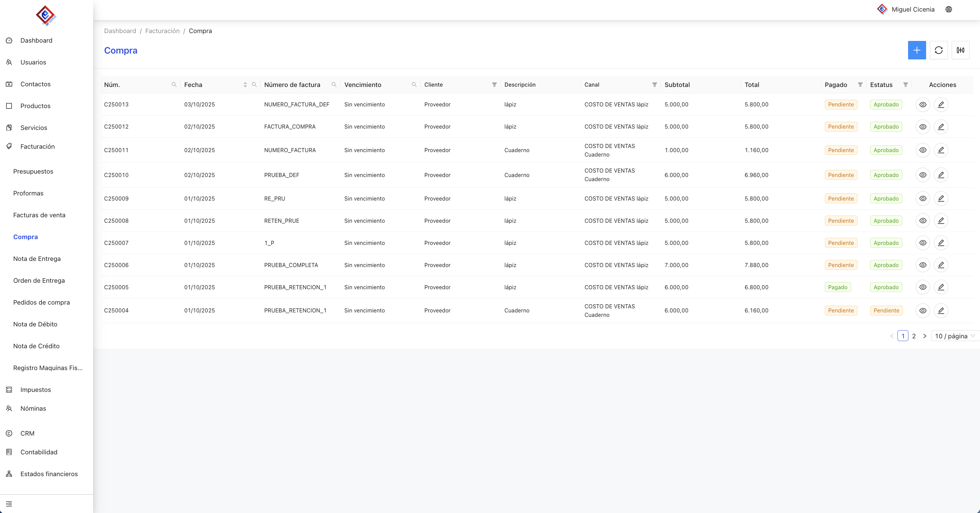
Task: Go to page 2 of results
Action: coord(914,336)
